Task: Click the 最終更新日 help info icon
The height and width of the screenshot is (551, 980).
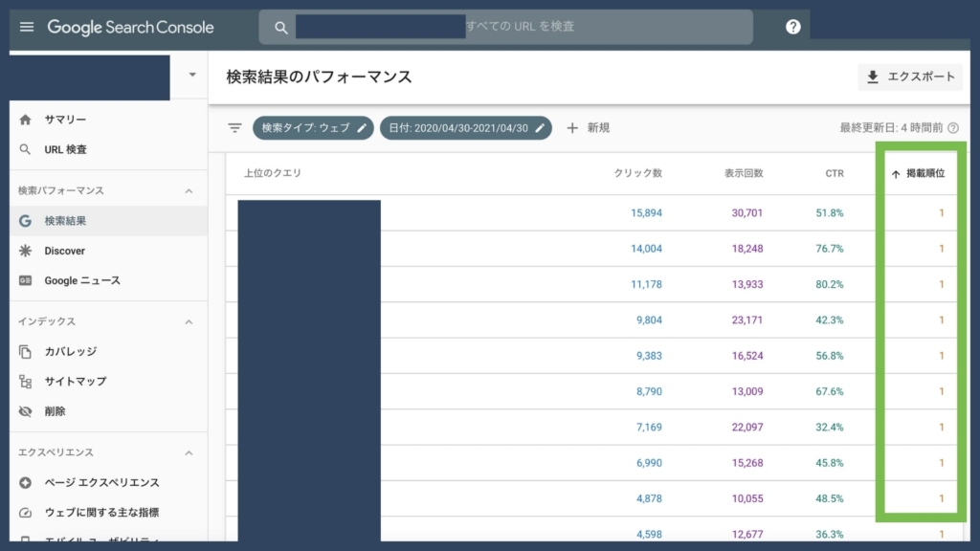Action: pyautogui.click(x=953, y=128)
